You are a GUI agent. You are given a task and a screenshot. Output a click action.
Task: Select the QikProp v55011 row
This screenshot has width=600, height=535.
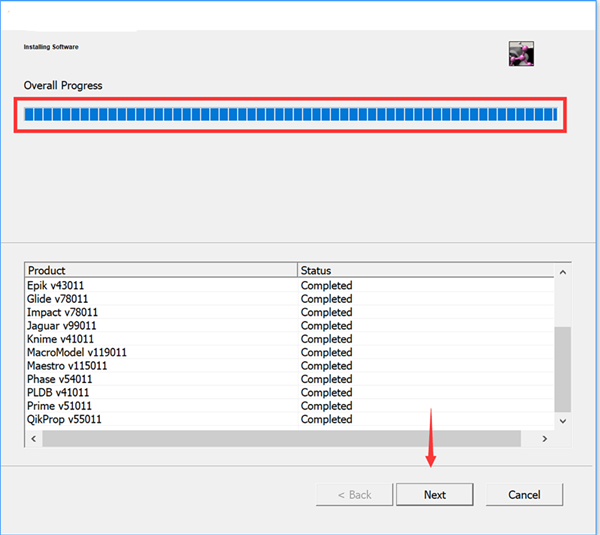[290, 419]
